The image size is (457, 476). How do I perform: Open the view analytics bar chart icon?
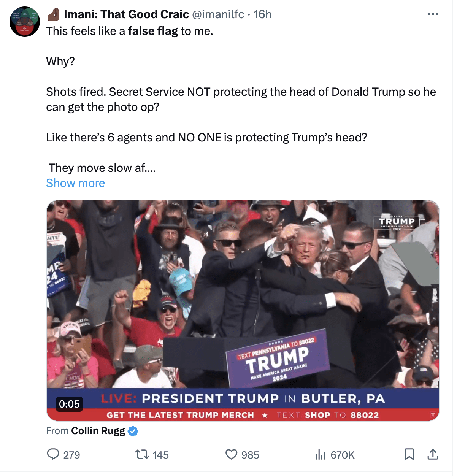pos(321,454)
